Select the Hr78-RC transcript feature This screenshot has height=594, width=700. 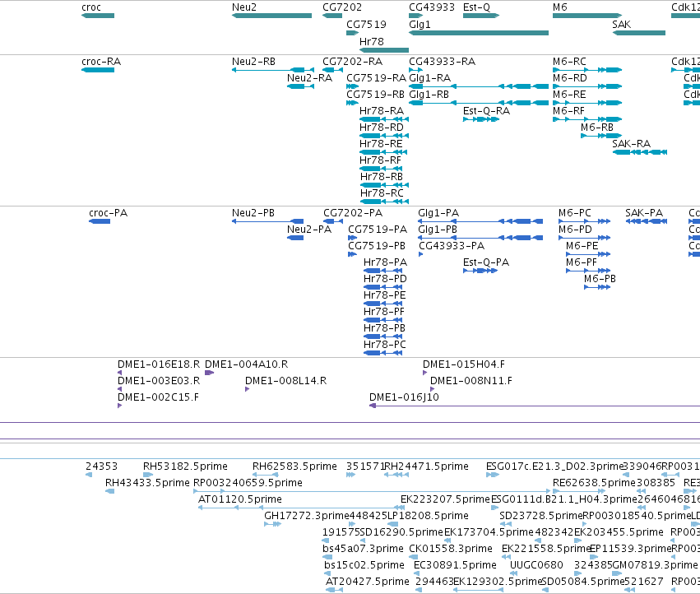384,202
